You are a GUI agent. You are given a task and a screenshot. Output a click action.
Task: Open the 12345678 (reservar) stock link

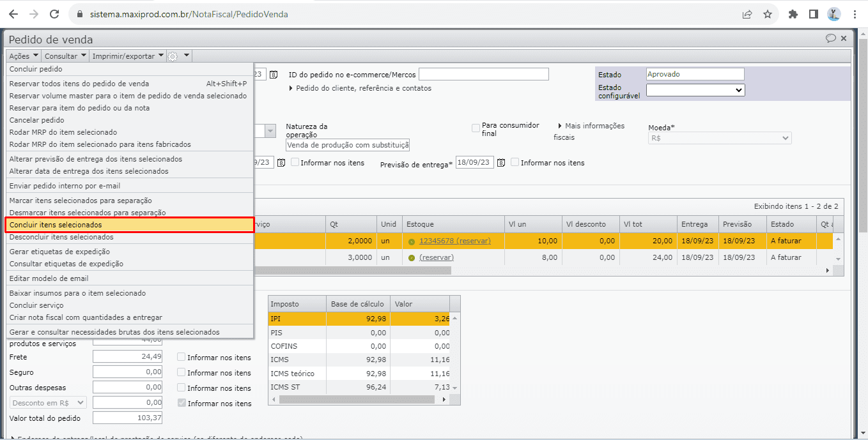point(454,241)
